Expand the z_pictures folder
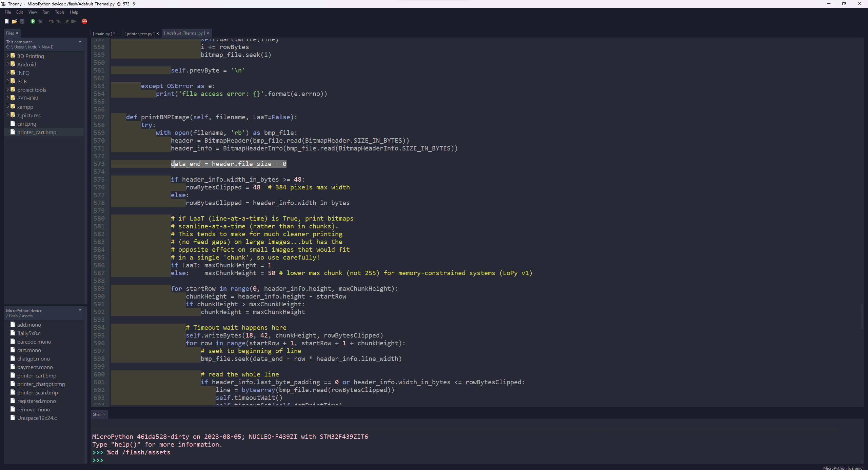Screen dimensions: 868x470 pos(7,115)
